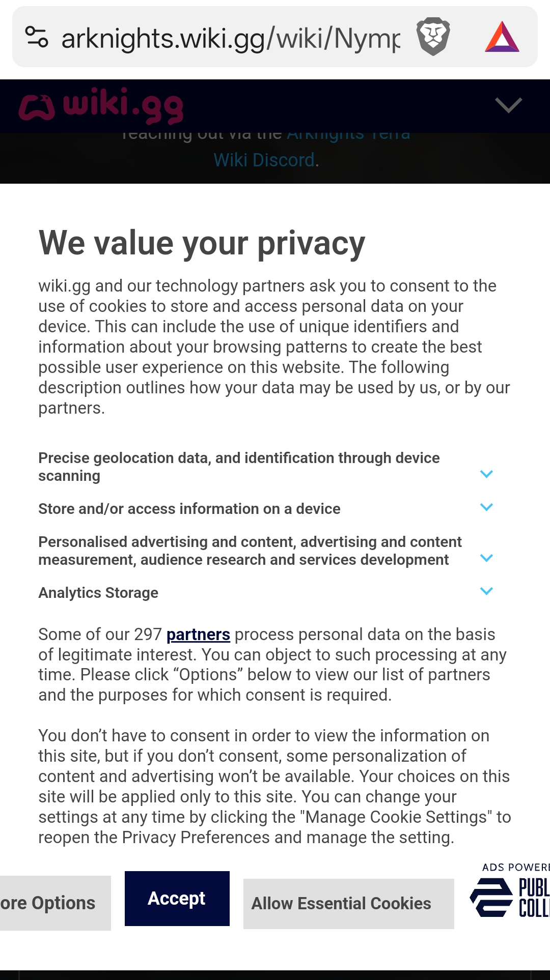Open More Options for cookie settings
The height and width of the screenshot is (980, 550).
[x=55, y=903]
